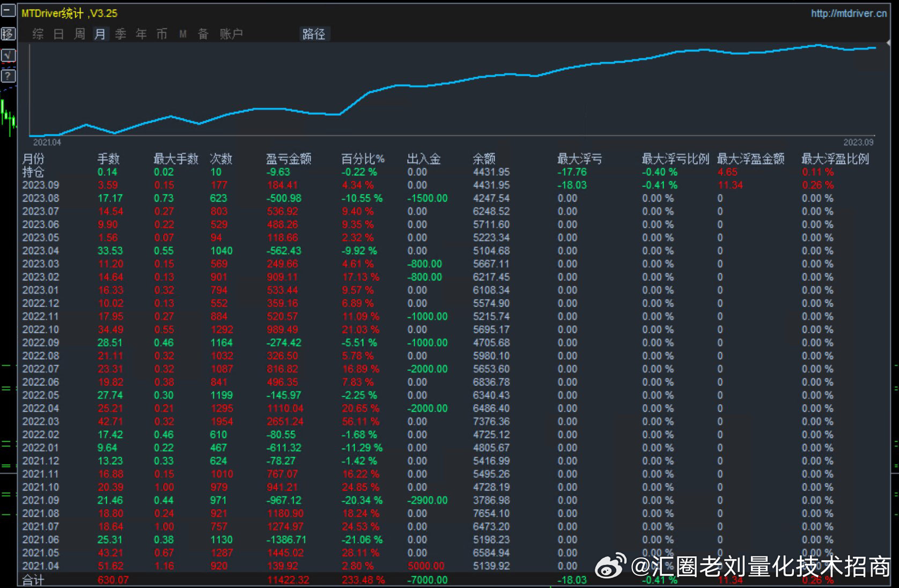This screenshot has width=899, height=588.
Task: Click the 百分比% column header
Action: (x=363, y=159)
